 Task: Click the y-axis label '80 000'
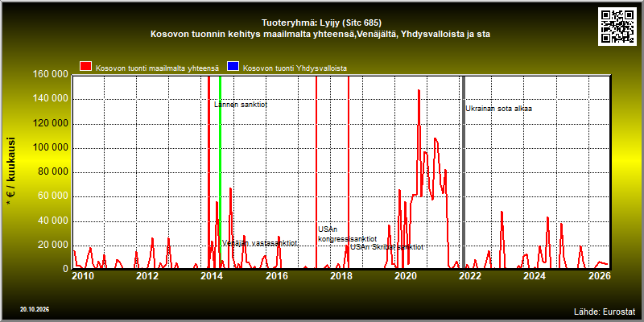tap(52, 172)
